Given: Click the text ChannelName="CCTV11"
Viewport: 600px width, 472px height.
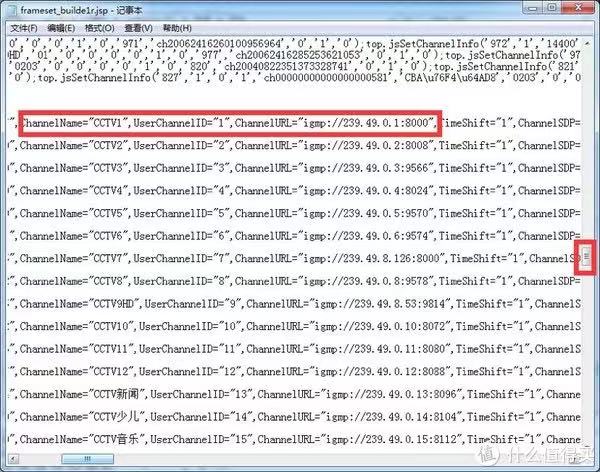Looking at the screenshot, I should pyautogui.click(x=77, y=349).
